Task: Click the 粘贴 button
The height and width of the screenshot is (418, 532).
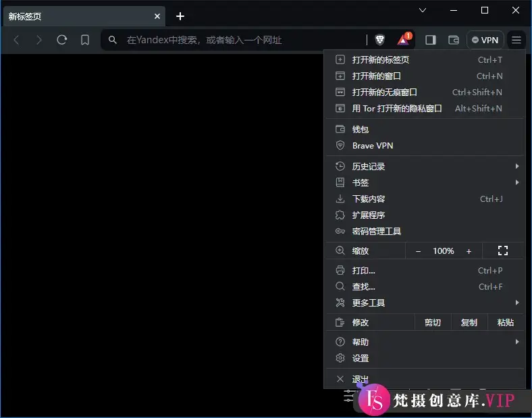Action: [x=506, y=322]
